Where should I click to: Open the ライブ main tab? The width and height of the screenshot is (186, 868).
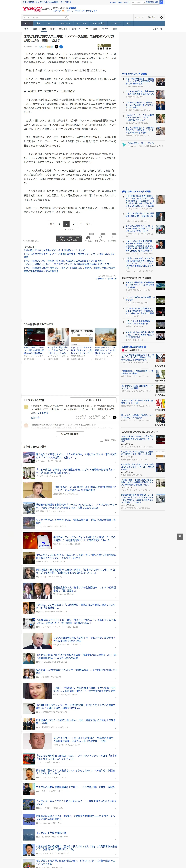pos(49,24)
